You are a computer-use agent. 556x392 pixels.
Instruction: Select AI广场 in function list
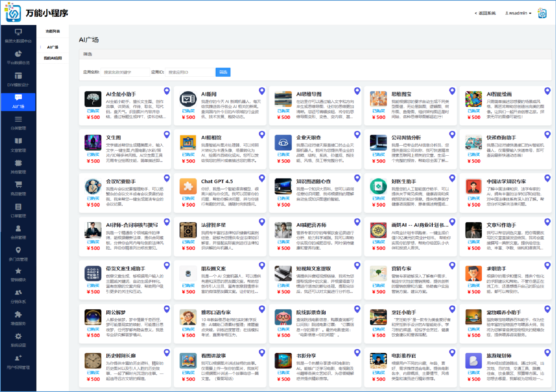click(53, 47)
